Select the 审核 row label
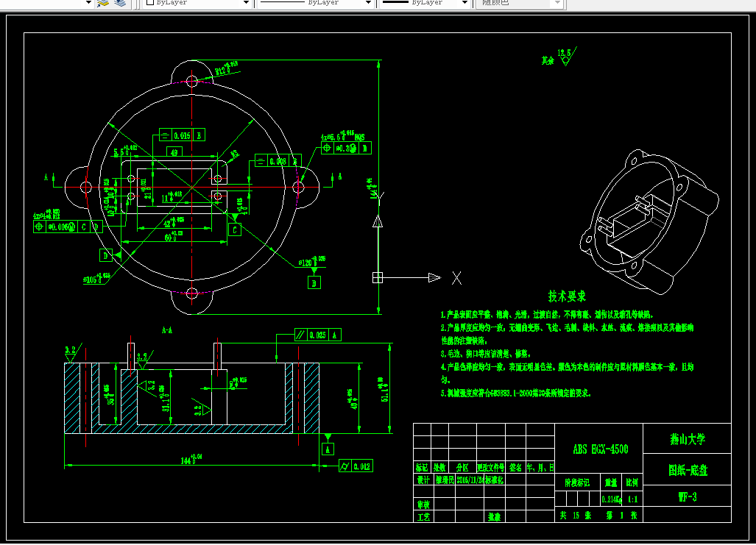This screenshot has height=545, width=756. (423, 505)
